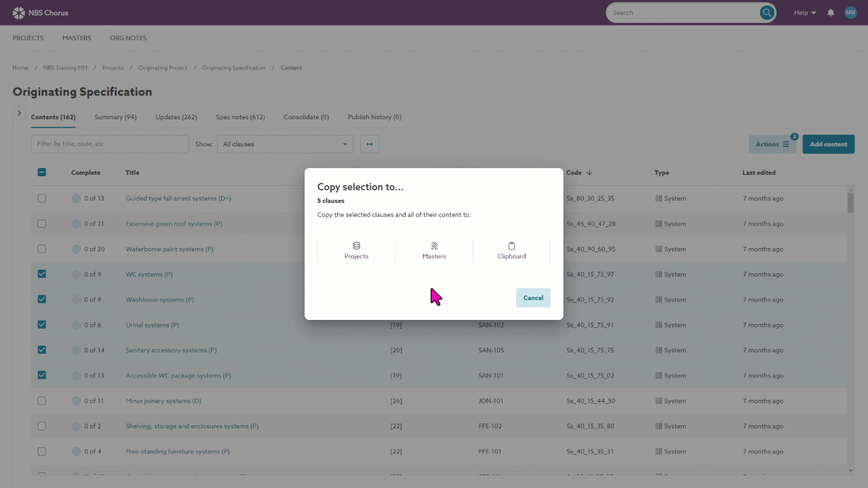
Task: Go to Originating Project breadcrumb
Action: coord(163,68)
